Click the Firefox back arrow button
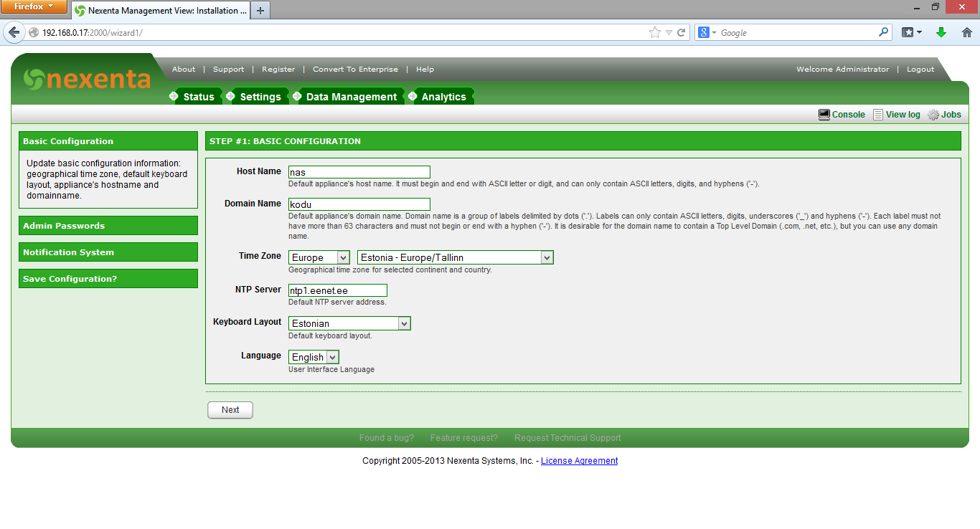The width and height of the screenshot is (980, 529). click(x=14, y=32)
